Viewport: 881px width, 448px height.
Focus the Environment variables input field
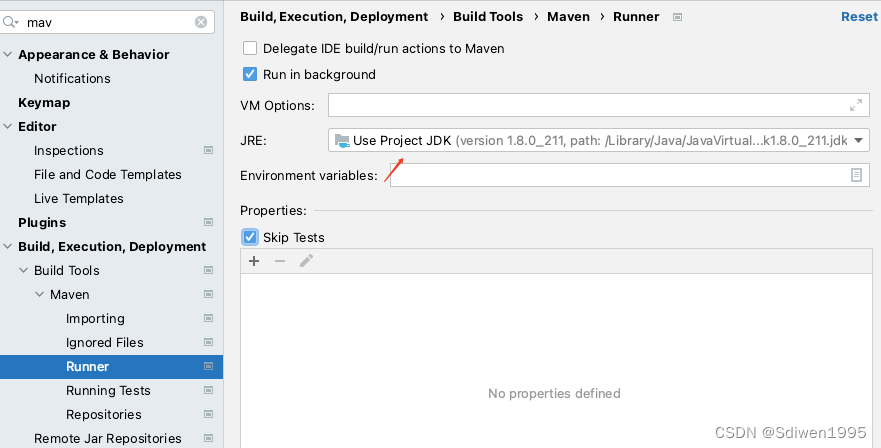(x=630, y=175)
